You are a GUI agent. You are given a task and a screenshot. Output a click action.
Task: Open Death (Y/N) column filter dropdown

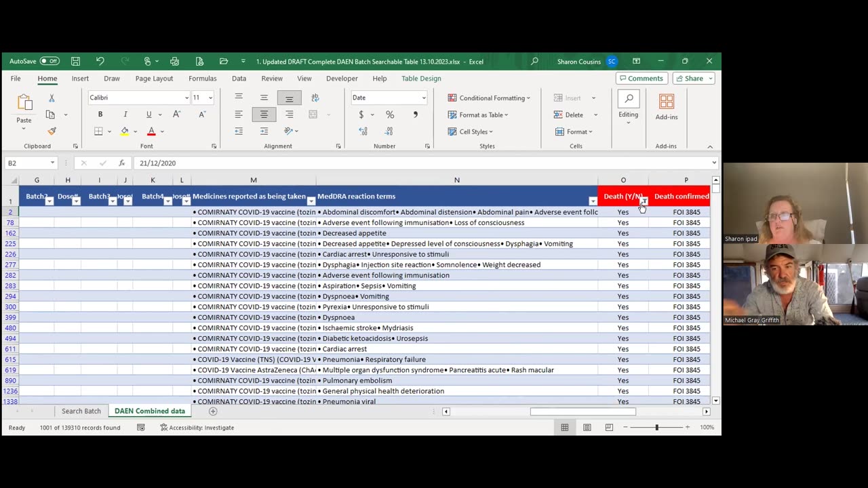(x=644, y=201)
